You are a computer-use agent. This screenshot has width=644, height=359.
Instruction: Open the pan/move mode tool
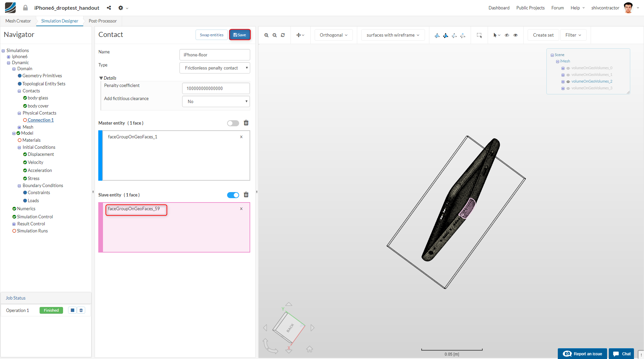(300, 35)
